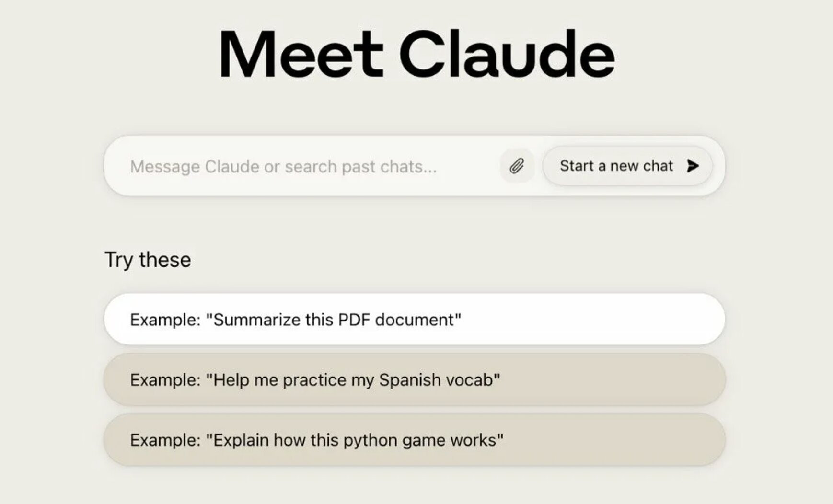The image size is (833, 504).
Task: Click the paperclip attach file icon
Action: pyautogui.click(x=516, y=166)
